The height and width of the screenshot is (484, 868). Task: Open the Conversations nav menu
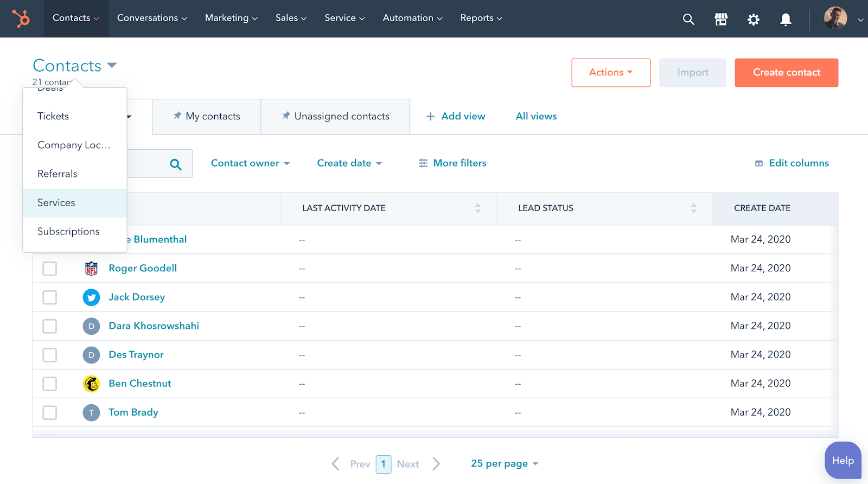click(152, 18)
